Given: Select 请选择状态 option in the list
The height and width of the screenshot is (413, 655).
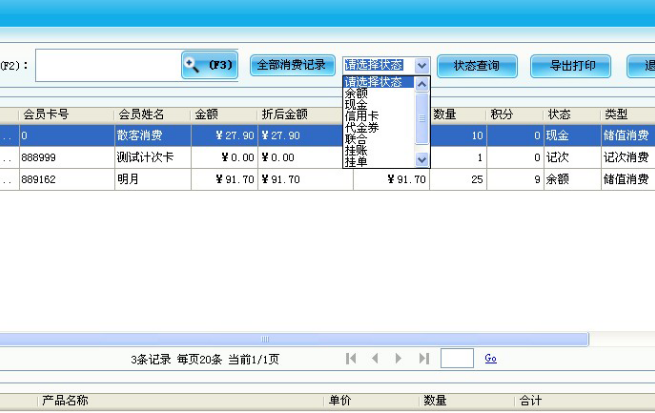Looking at the screenshot, I should (x=378, y=82).
